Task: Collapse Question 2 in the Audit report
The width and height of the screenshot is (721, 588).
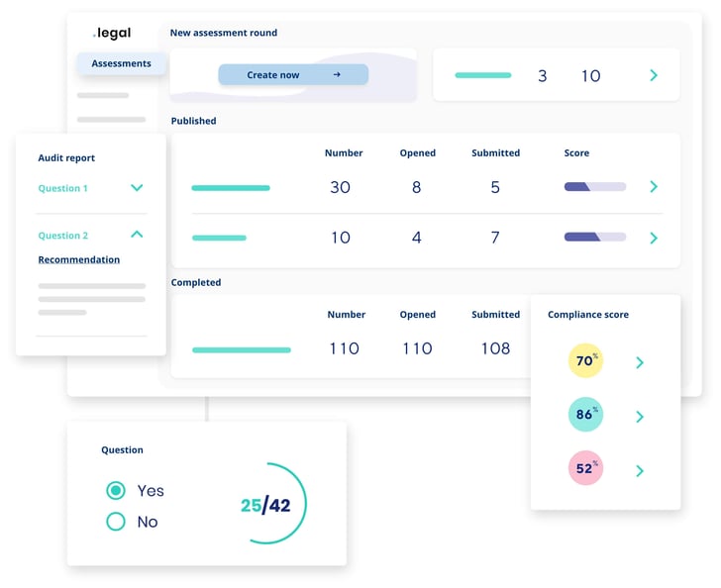Action: coord(137,235)
